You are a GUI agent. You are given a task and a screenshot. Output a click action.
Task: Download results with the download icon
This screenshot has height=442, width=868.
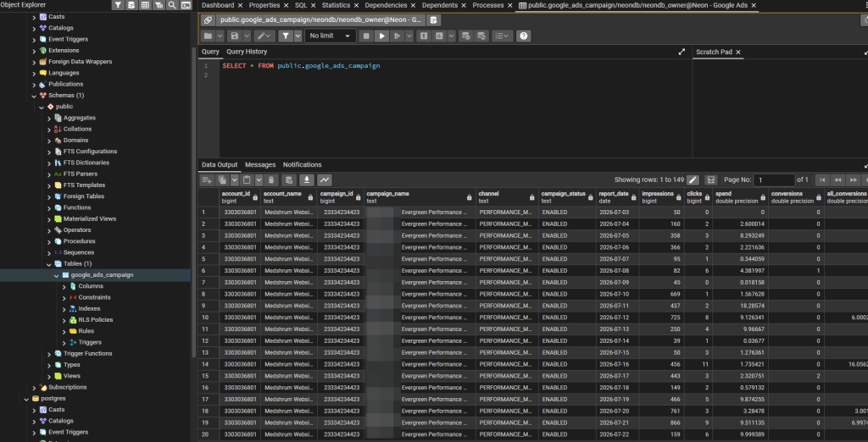tap(307, 180)
